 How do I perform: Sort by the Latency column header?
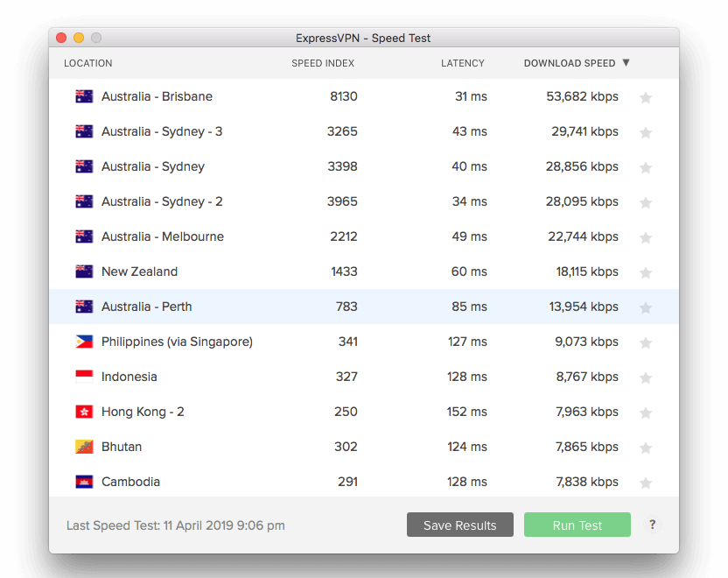[x=462, y=63]
